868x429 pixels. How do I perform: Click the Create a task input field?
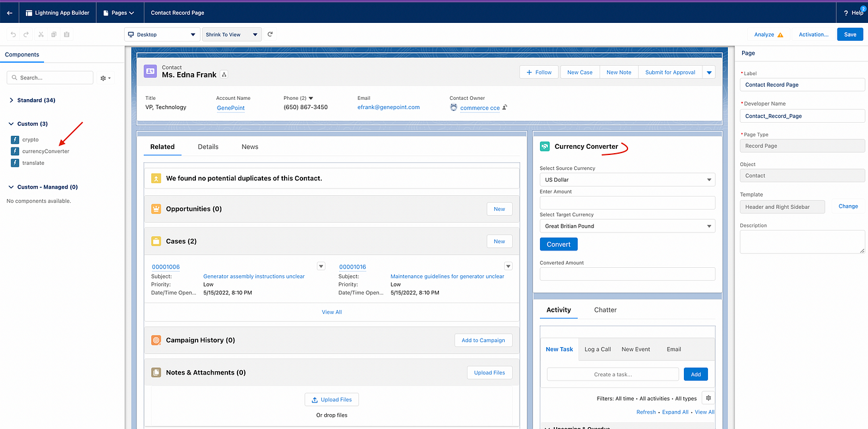[613, 374]
